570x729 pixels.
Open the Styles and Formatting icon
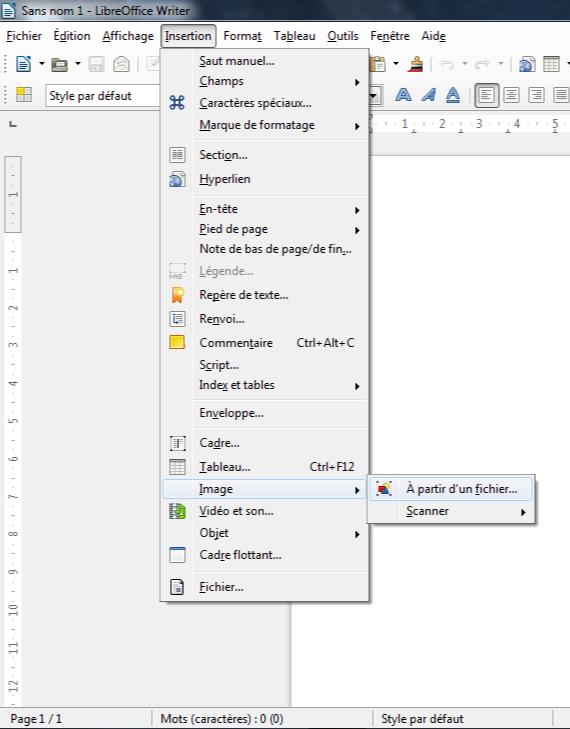(x=24, y=95)
